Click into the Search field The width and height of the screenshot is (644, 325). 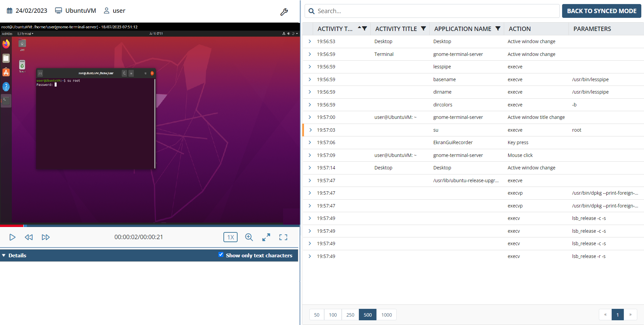435,11
